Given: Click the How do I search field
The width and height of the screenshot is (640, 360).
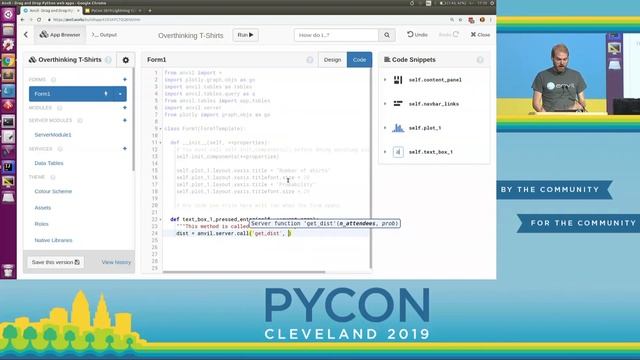Looking at the screenshot, I should click(x=336, y=35).
